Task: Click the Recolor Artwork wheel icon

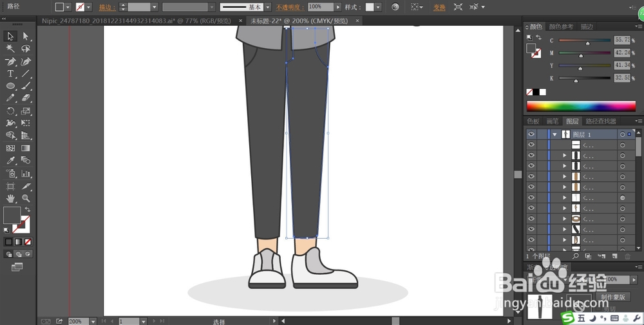Action: pyautogui.click(x=395, y=7)
